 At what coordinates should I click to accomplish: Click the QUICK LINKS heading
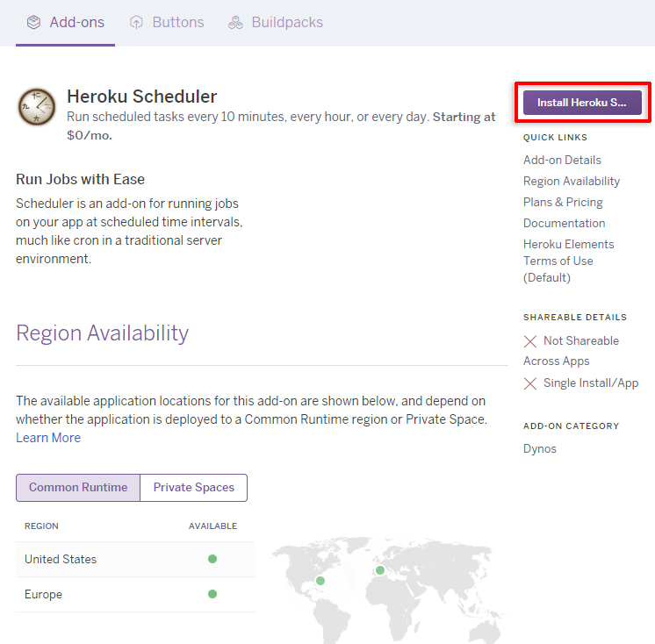pos(555,138)
